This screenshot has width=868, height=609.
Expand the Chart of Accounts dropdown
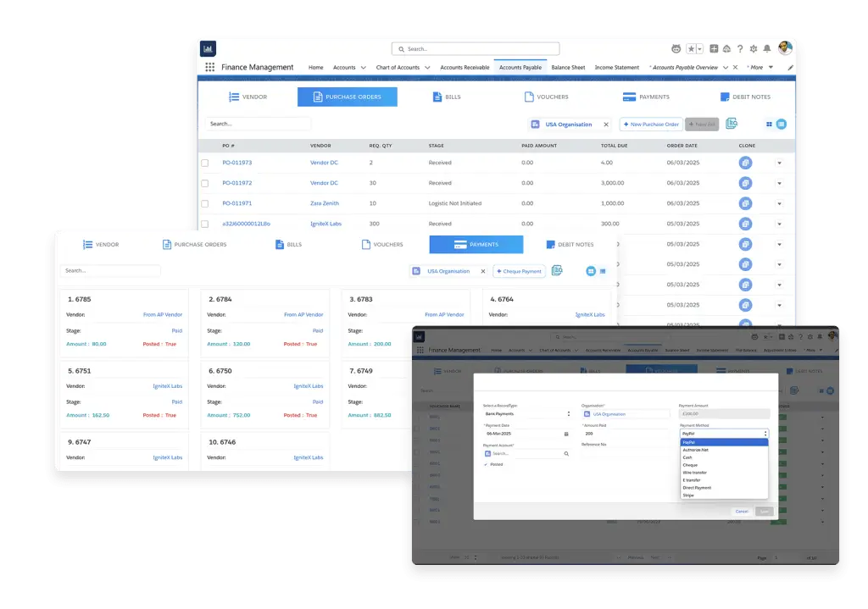427,68
